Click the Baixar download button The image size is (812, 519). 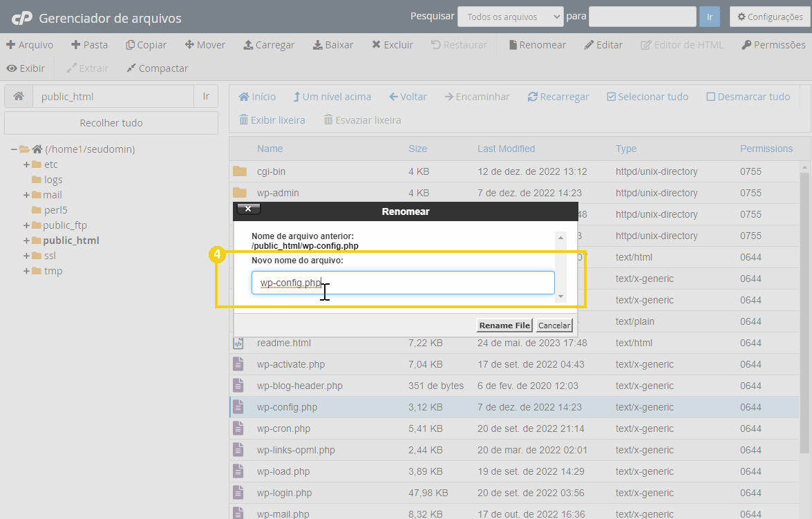tap(333, 45)
